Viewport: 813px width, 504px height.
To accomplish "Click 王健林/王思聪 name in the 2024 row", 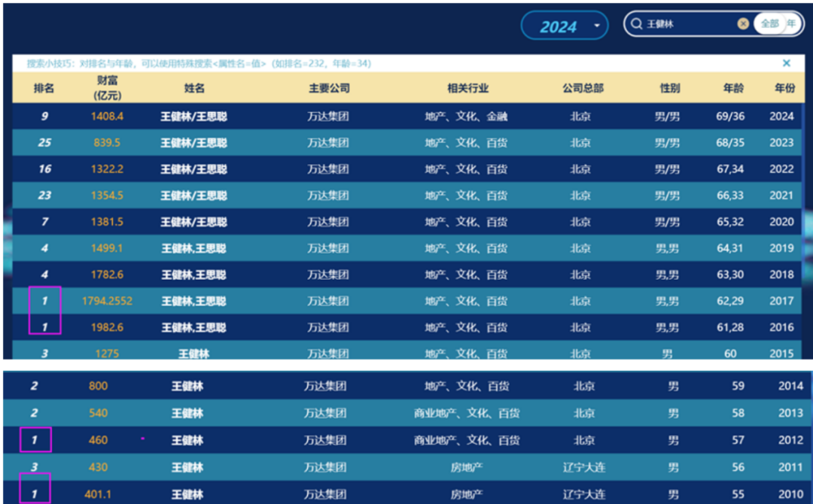I will (193, 116).
